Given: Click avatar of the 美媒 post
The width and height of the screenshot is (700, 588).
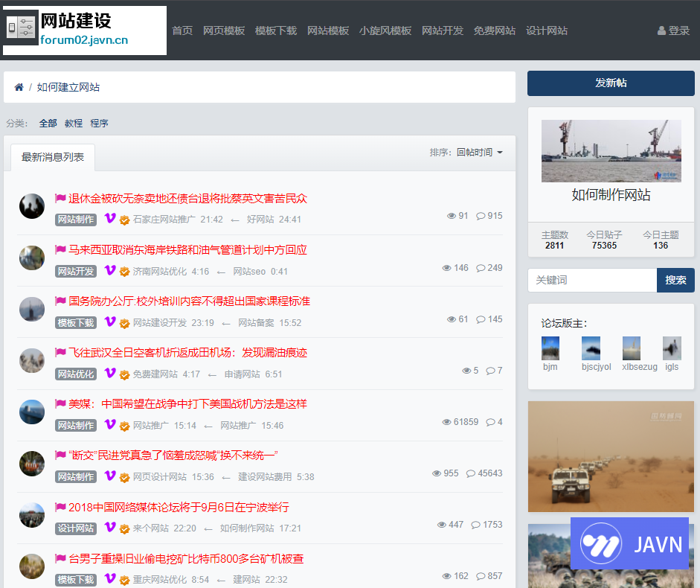Looking at the screenshot, I should tap(32, 412).
